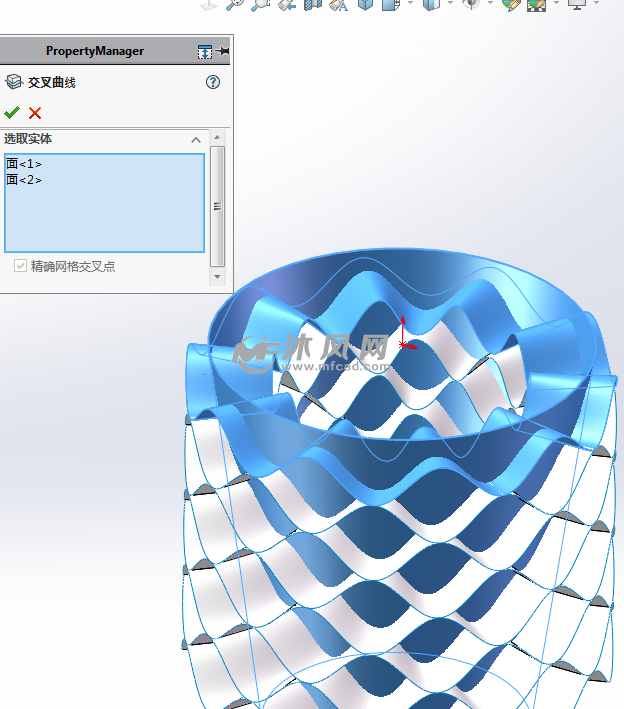Toggle 精确网格交叉点 checkbox
This screenshot has height=709, width=624.
[x=20, y=265]
